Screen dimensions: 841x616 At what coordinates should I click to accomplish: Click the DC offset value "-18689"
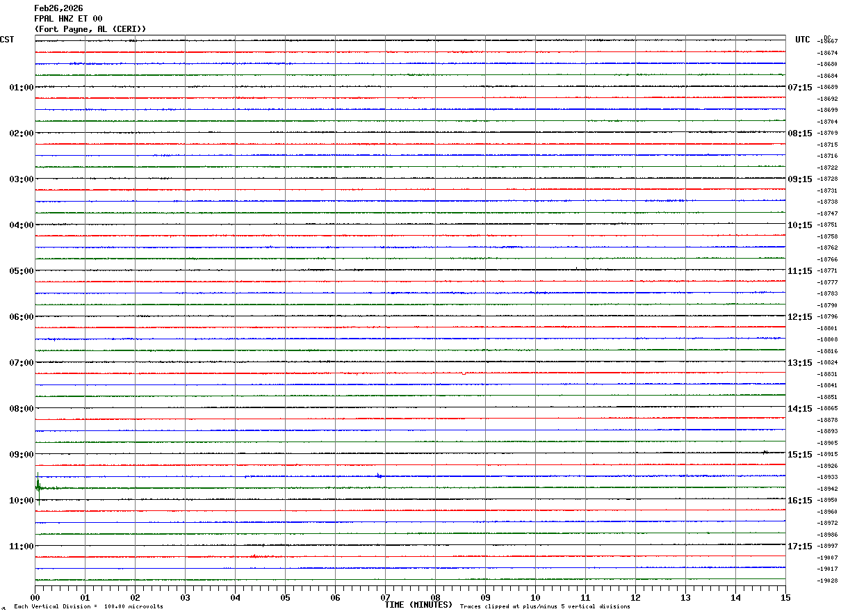827,88
